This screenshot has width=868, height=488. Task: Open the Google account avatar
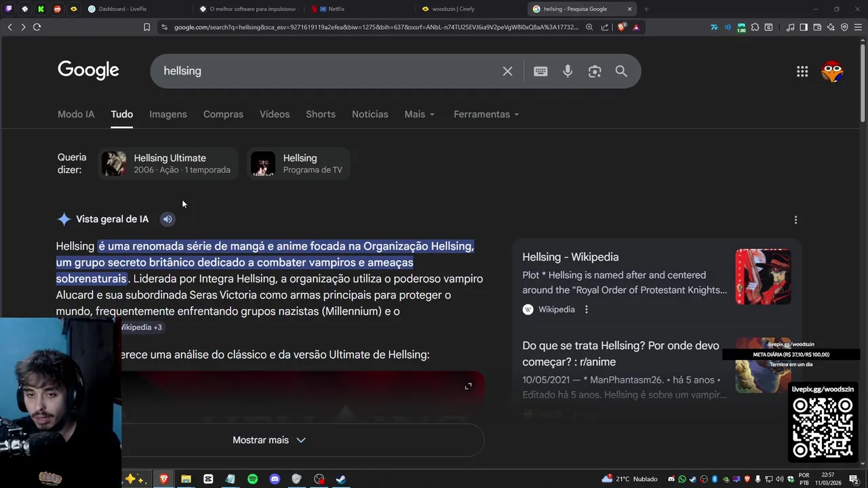(832, 71)
